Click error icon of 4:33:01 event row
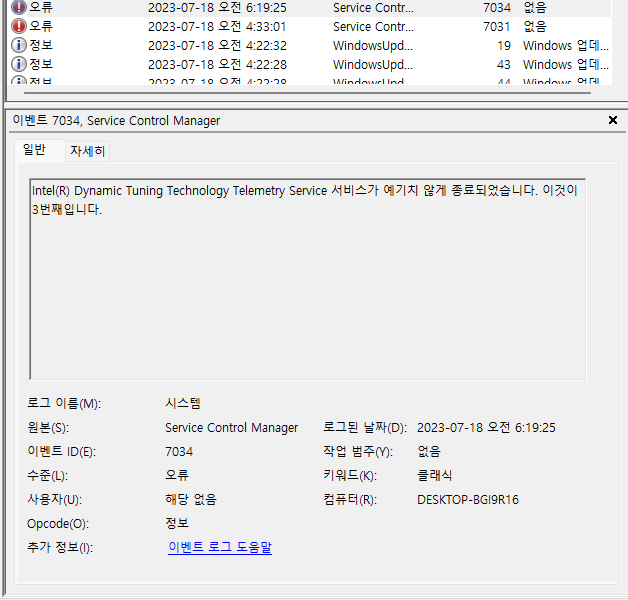 coord(18,26)
